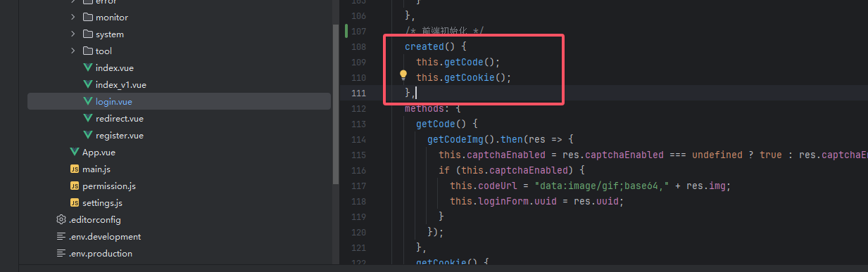The height and width of the screenshot is (272, 868).
Task: Click the Vue icon beside redirect.vue
Action: (88, 118)
